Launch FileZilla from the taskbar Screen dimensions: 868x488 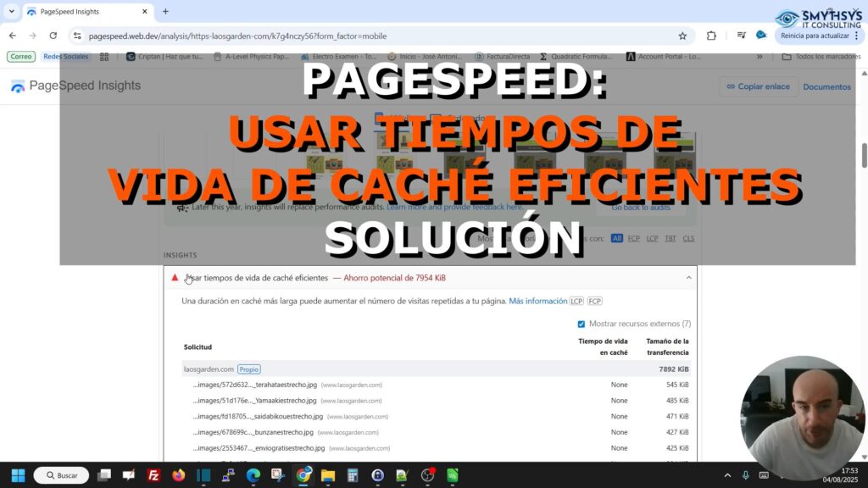[x=153, y=475]
